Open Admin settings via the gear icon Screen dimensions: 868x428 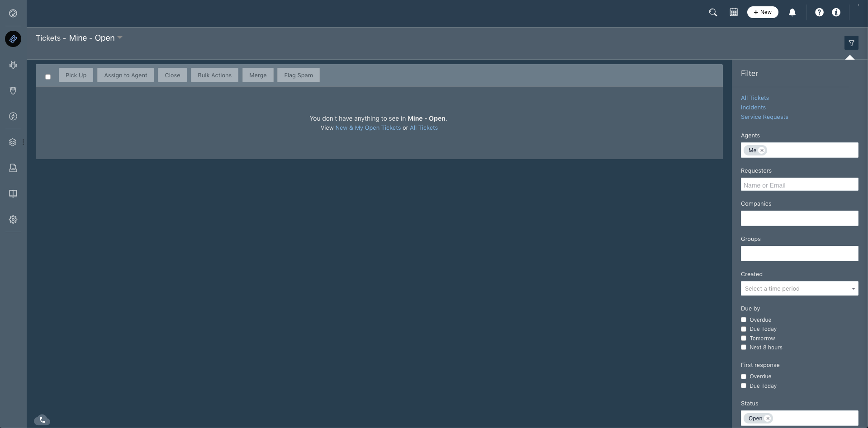tap(13, 219)
